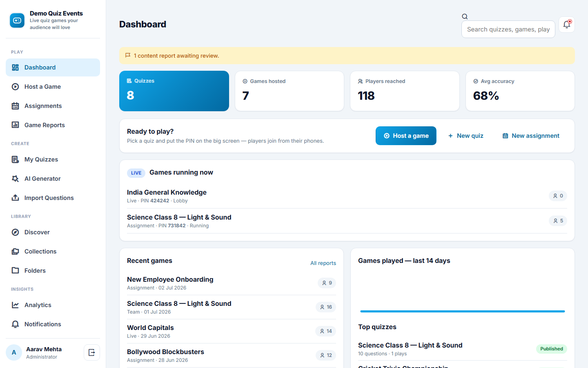Open running game with PIN 731842
Screen dimensions: 588x368
(347, 221)
